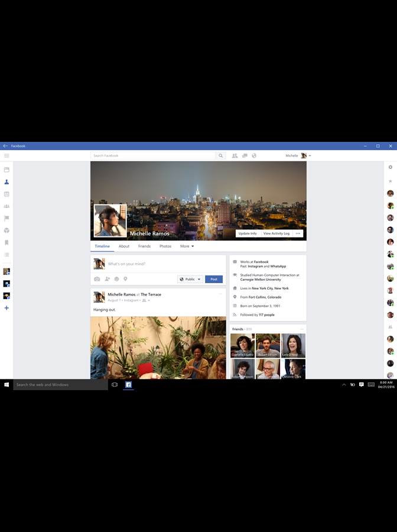Open notifications globe icon in the top bar
The height and width of the screenshot is (532, 397).
pos(254,155)
